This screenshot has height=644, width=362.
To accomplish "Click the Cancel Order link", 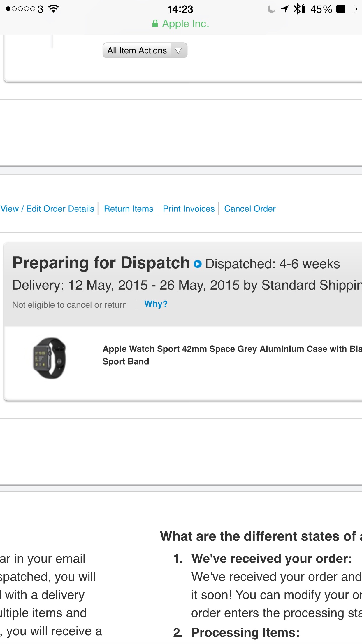I will 250,209.
